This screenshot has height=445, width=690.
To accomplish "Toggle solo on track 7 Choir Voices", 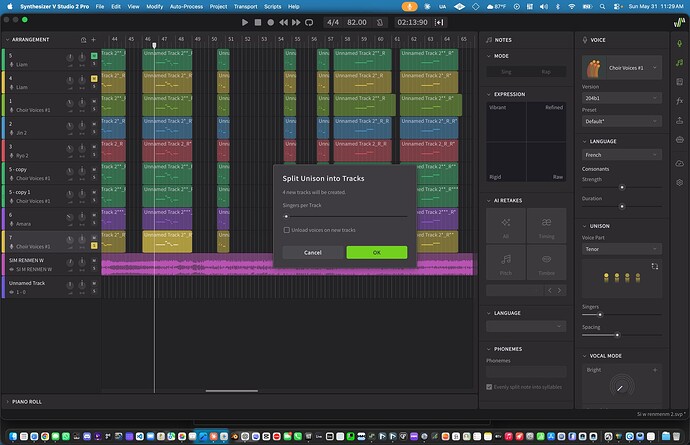I will (x=94, y=246).
